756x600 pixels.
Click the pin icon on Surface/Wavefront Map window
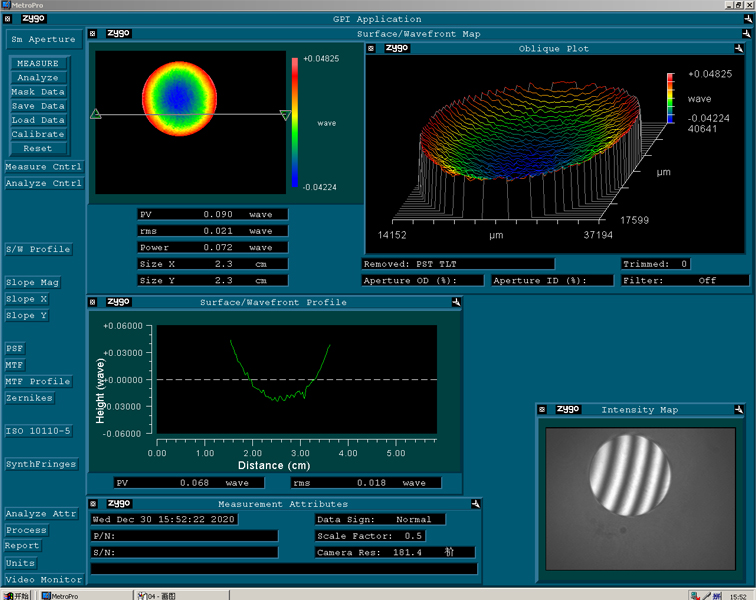click(745, 33)
